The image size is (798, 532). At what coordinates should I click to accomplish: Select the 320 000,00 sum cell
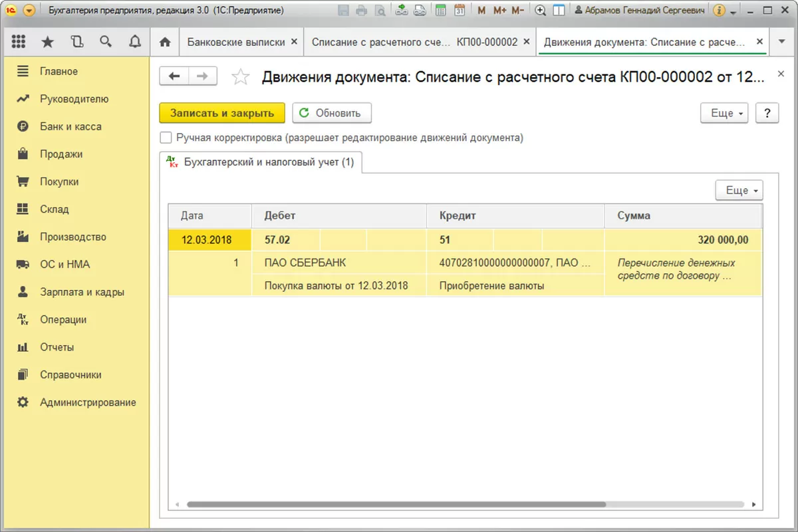coord(683,240)
